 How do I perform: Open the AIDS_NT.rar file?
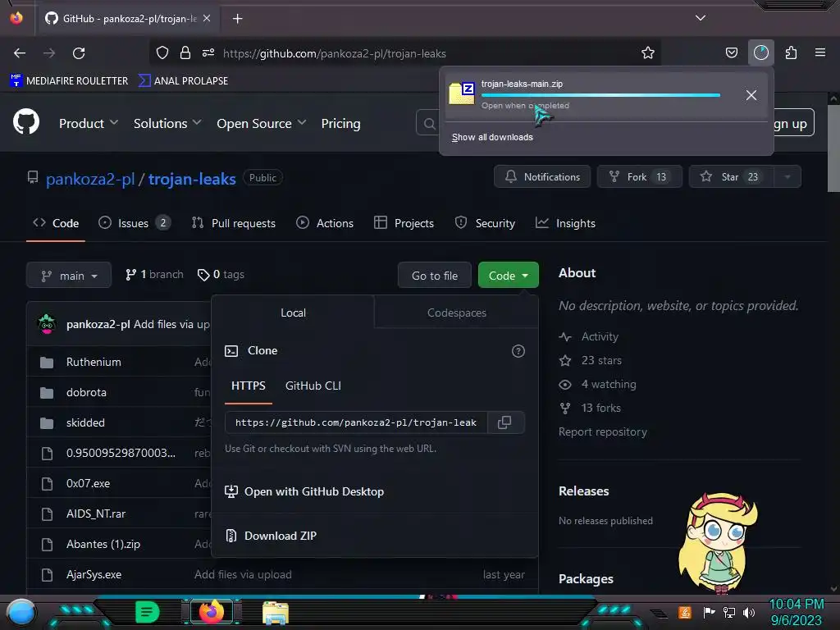click(96, 514)
